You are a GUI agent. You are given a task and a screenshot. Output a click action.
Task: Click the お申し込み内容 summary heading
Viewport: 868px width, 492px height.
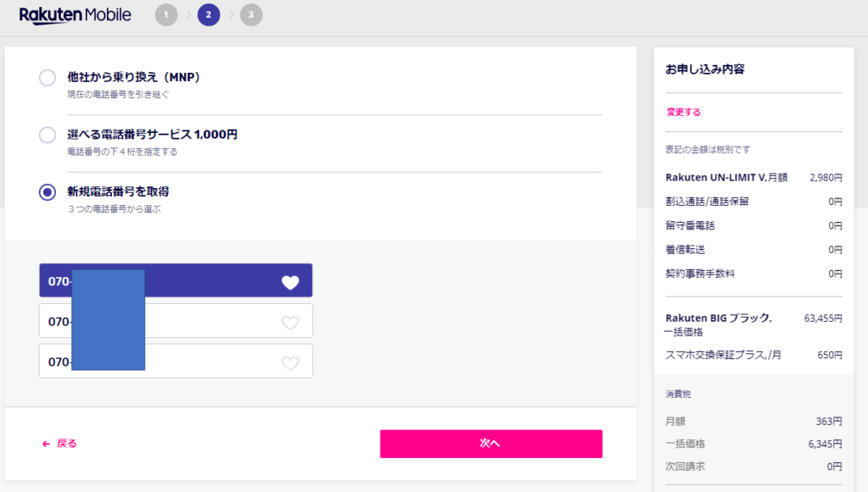704,69
